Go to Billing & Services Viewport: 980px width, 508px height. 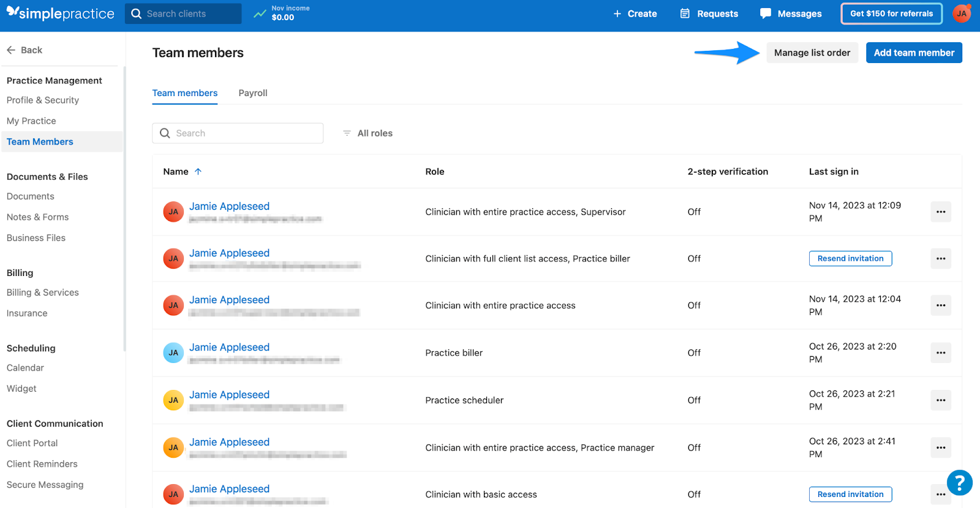click(43, 293)
